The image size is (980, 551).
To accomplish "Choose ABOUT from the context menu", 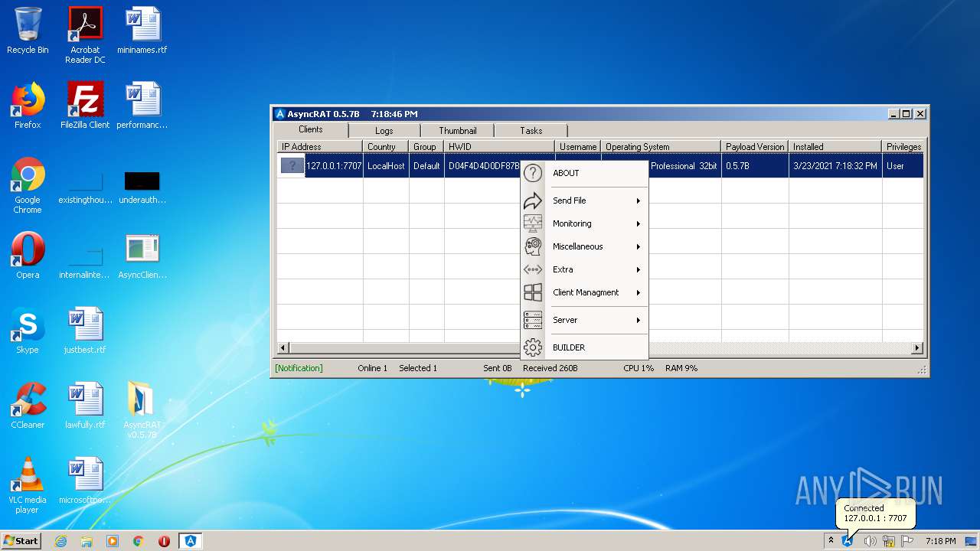I will 566,173.
